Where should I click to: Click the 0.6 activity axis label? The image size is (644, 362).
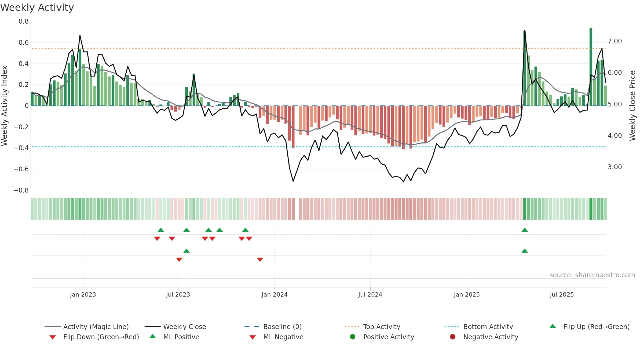24,42
